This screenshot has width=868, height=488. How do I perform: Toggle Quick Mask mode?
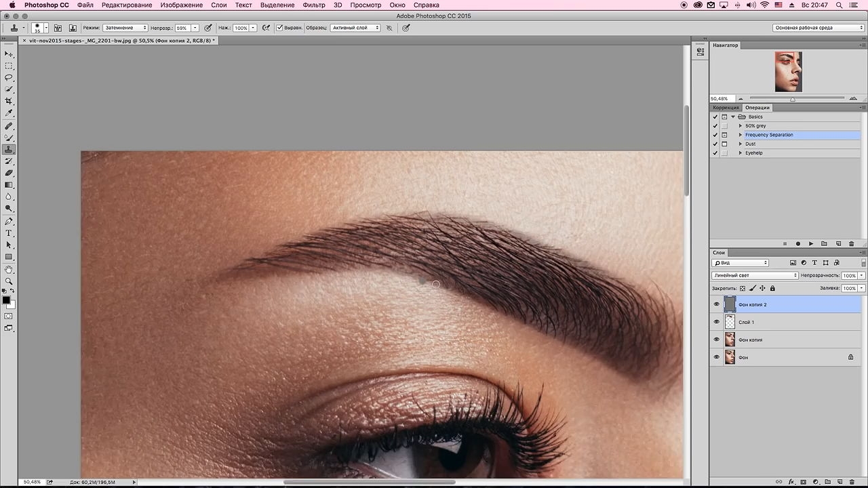[x=9, y=316]
